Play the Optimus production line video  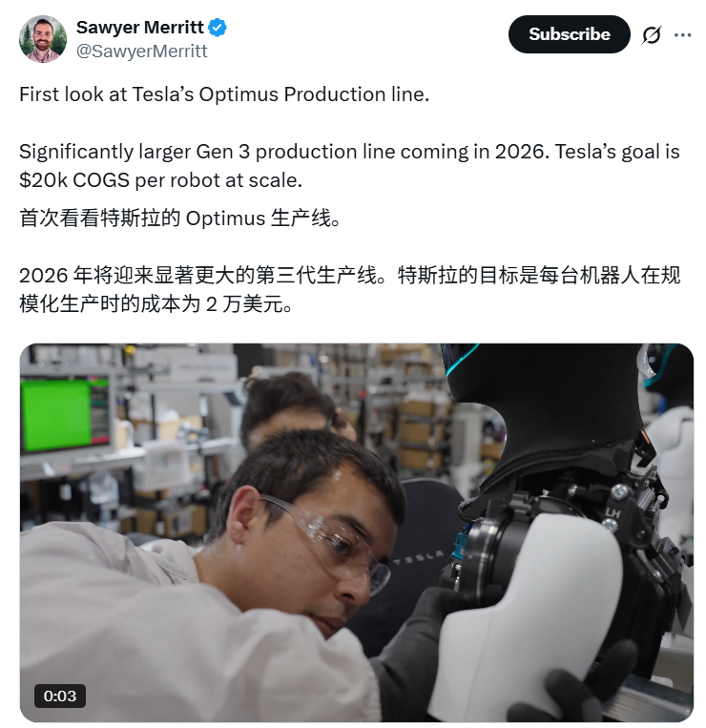357,532
